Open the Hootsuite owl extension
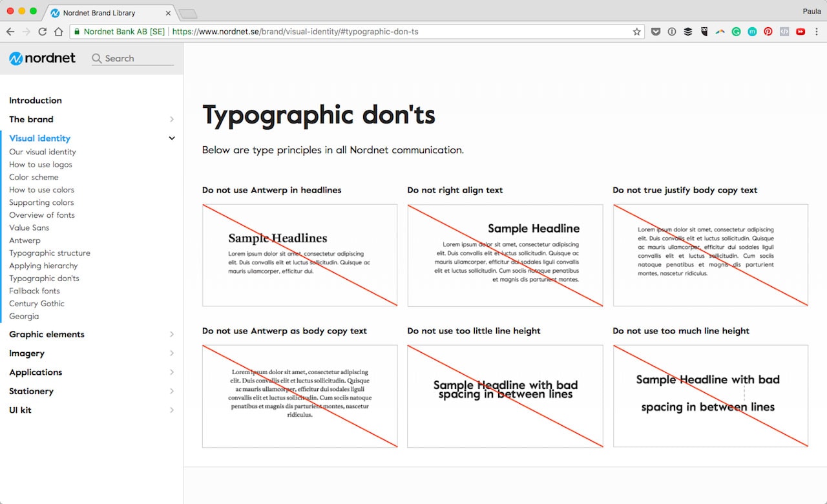The image size is (827, 504). tap(704, 31)
